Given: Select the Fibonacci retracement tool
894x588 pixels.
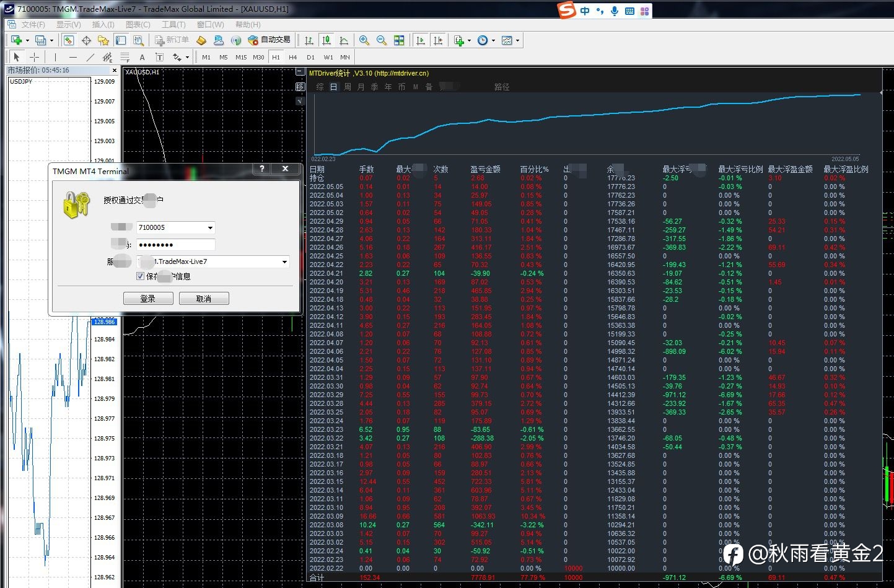Looking at the screenshot, I should click(125, 57).
